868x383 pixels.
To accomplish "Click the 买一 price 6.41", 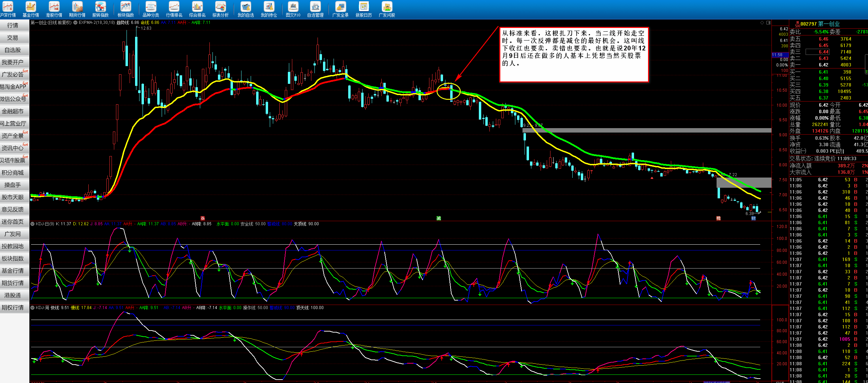I will (823, 72).
